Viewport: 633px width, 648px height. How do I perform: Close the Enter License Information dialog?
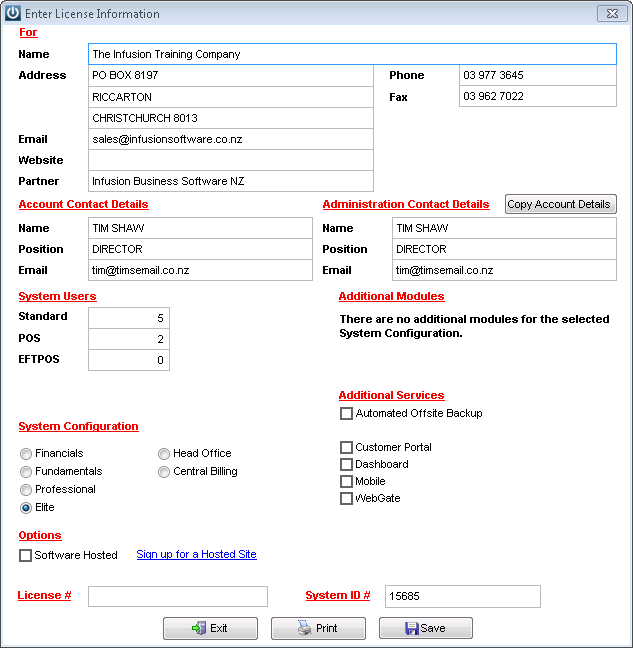(612, 14)
